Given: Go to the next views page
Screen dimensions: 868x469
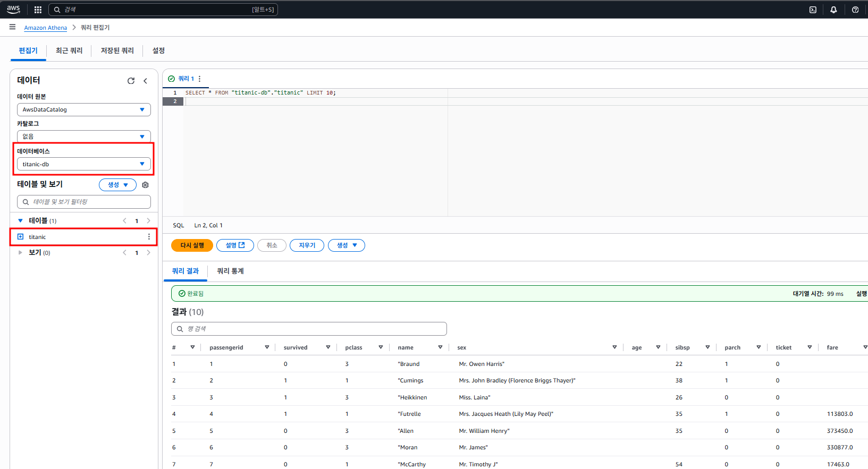Looking at the screenshot, I should tap(148, 252).
